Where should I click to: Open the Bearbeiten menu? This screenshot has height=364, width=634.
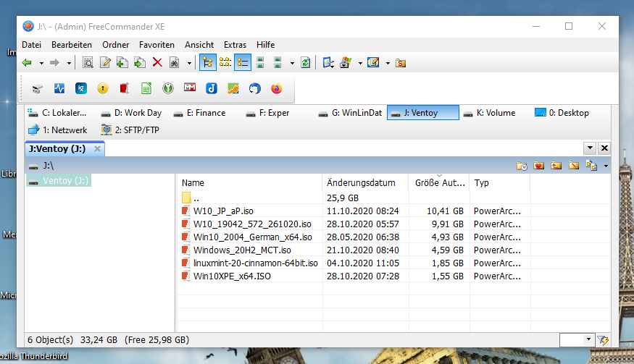click(72, 45)
